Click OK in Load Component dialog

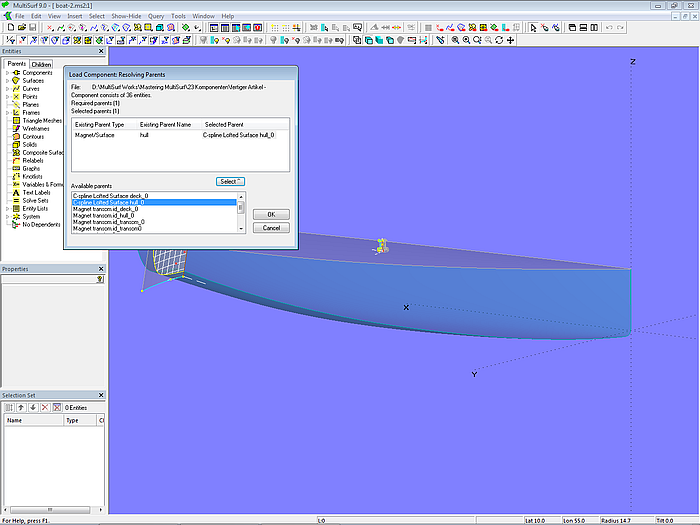coord(270,214)
